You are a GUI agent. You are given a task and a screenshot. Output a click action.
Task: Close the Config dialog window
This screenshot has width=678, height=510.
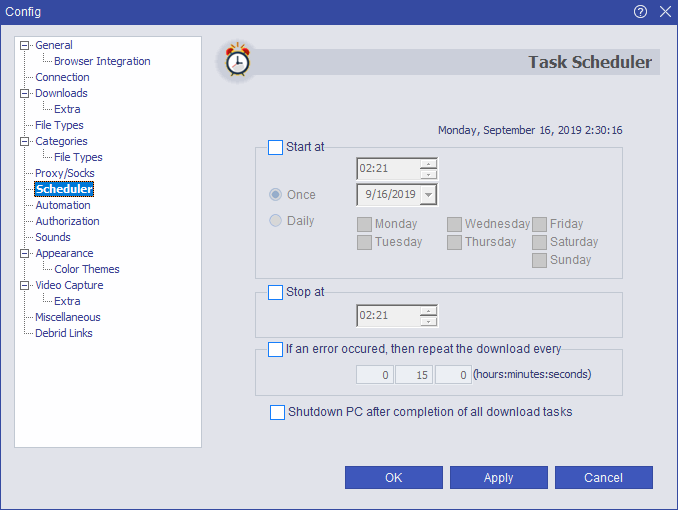[665, 12]
